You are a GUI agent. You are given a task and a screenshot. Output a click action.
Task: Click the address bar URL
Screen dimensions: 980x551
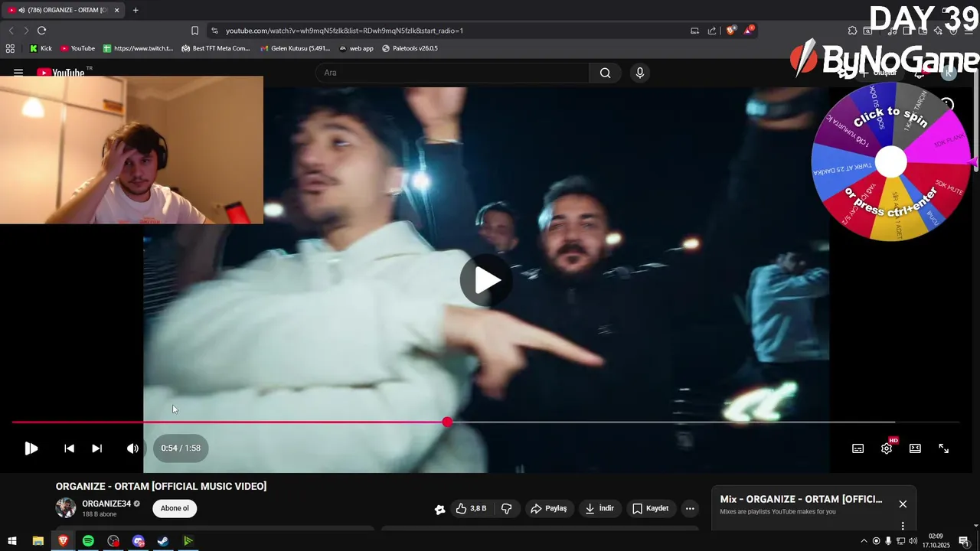345,31
